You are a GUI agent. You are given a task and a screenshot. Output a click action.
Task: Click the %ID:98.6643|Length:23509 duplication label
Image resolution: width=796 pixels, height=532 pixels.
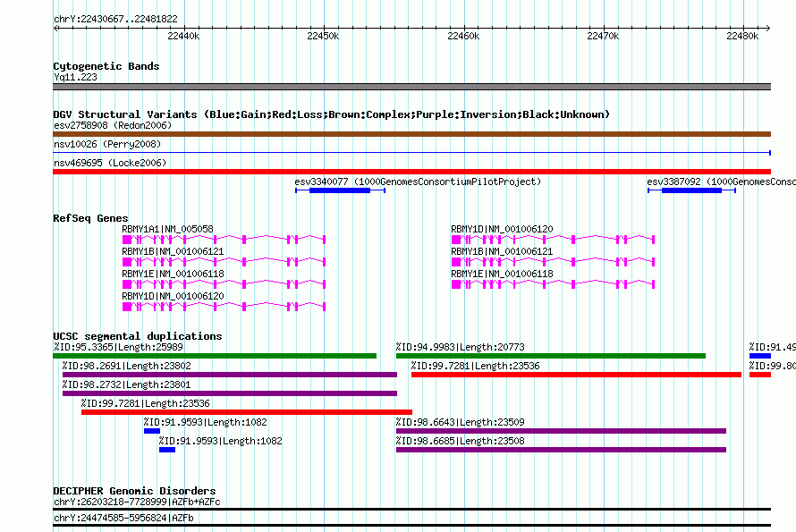[461, 422]
